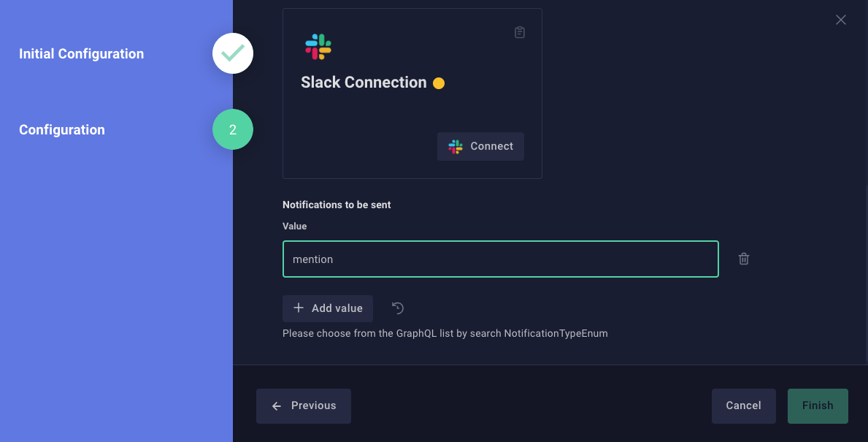Click the large Slack logo in card
The image size is (868, 442).
pyautogui.click(x=318, y=47)
